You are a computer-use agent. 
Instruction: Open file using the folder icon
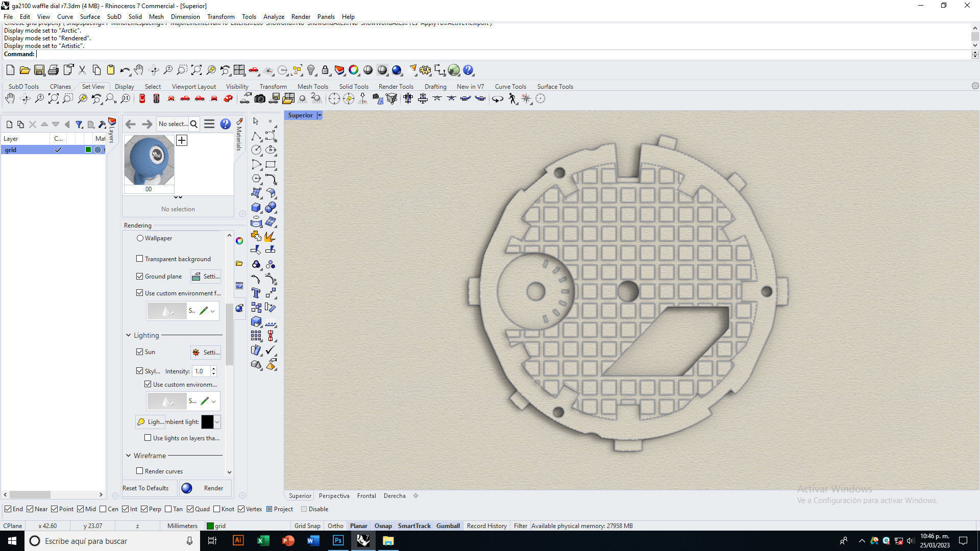coord(24,70)
